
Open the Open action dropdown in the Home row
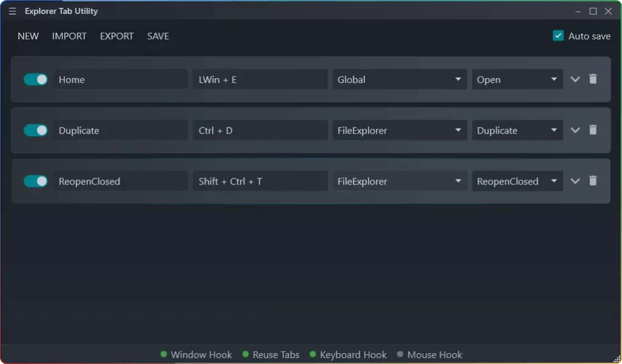pyautogui.click(x=518, y=79)
